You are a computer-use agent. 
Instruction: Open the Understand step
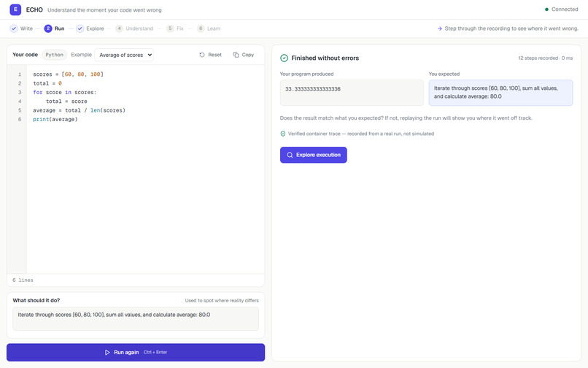[134, 28]
